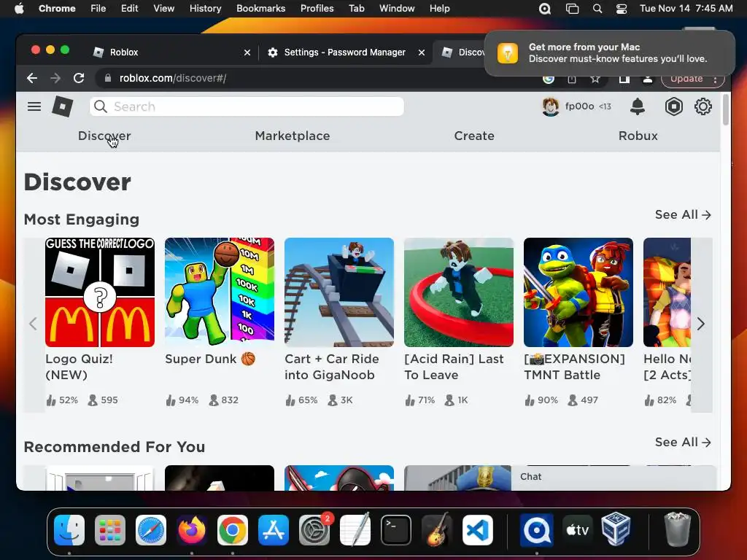The width and height of the screenshot is (747, 560).
Task: Open the Roblox hamburger menu
Action: [x=34, y=106]
